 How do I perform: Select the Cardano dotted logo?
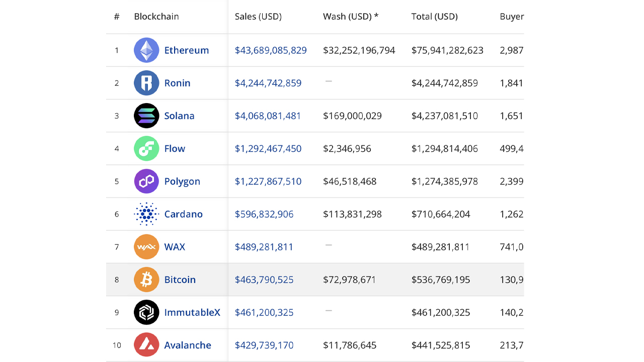click(x=146, y=214)
